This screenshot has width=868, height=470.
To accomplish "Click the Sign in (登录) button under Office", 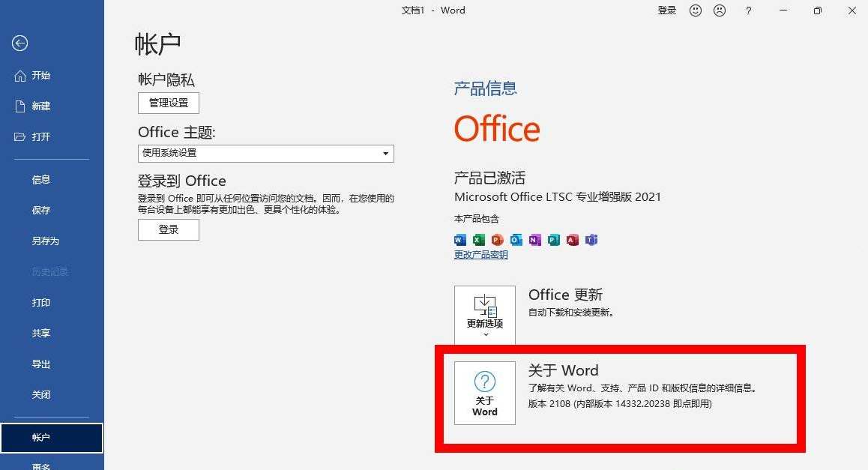I will pyautogui.click(x=169, y=229).
